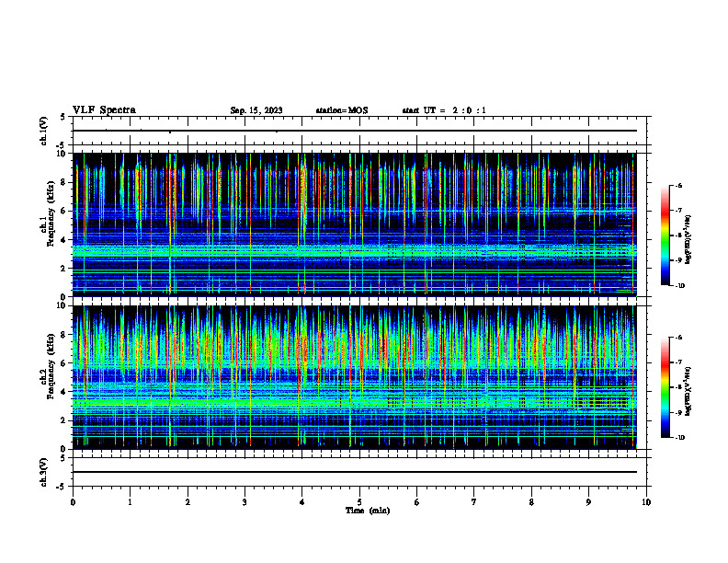Click time axis tick label "1"
The width and height of the screenshot is (728, 563).
pyautogui.click(x=130, y=502)
